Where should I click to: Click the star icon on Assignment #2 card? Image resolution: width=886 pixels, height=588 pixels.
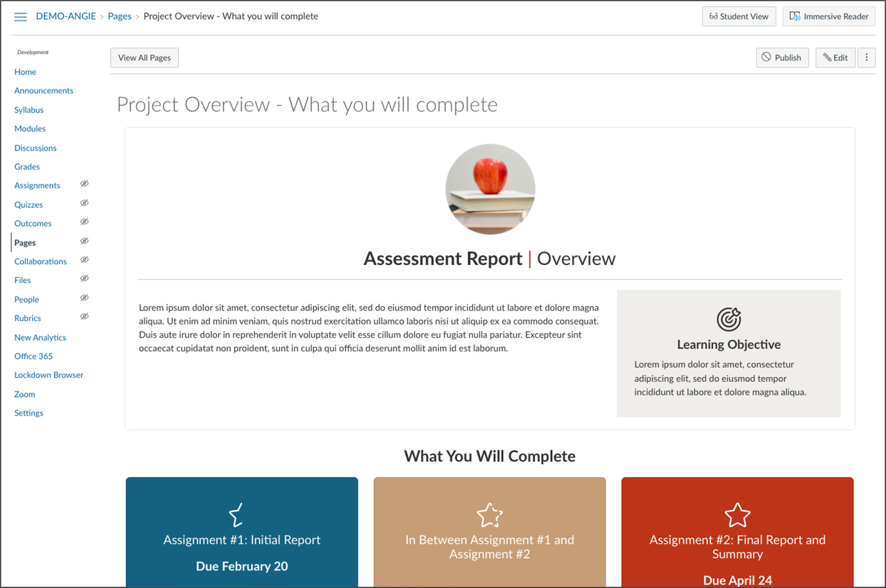(737, 515)
